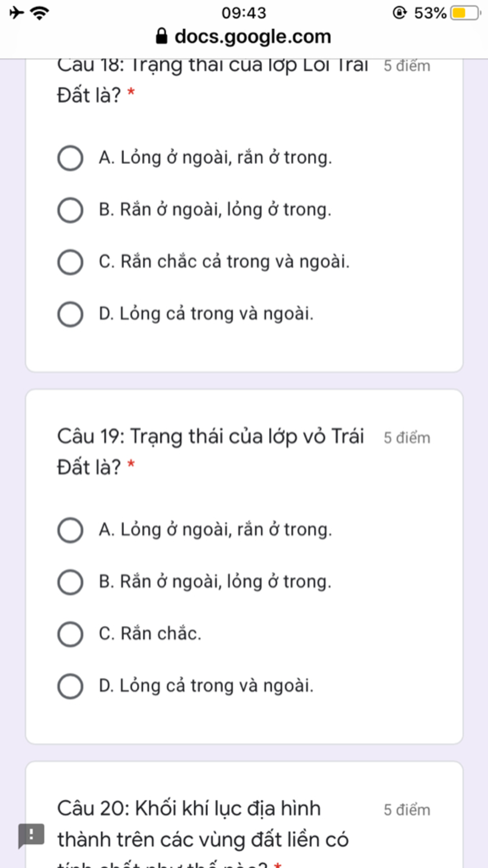
Task: Tap the Câu 20 question title text
Action: (203, 835)
